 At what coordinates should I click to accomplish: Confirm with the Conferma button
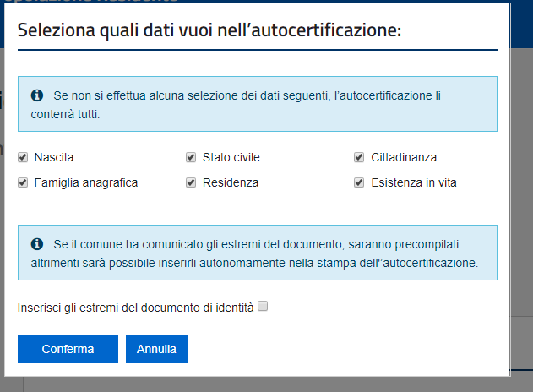pos(68,349)
